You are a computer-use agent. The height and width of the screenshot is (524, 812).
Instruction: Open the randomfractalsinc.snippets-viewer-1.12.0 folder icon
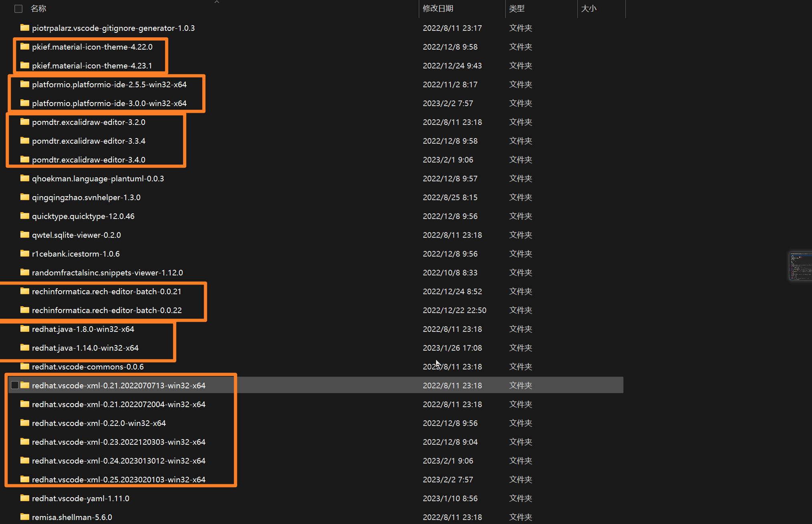point(25,272)
